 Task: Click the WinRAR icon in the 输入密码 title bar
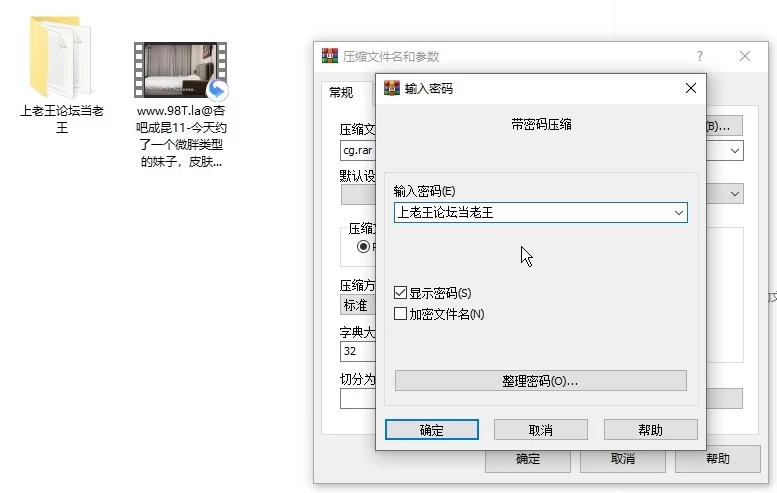point(392,88)
